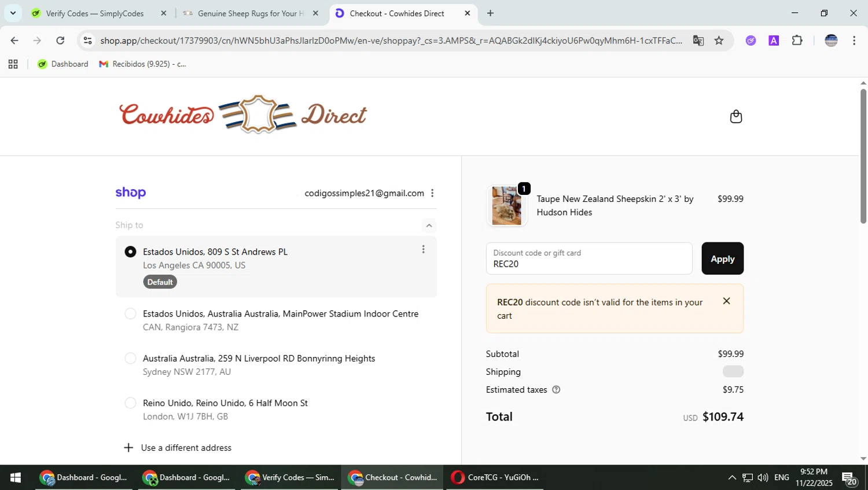The height and width of the screenshot is (490, 868).
Task: Click the Total amount $109.74
Action: [x=723, y=417]
